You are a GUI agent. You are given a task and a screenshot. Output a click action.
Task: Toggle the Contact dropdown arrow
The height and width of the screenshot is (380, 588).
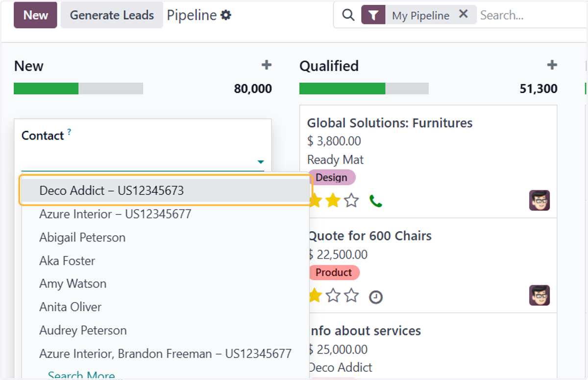pos(261,162)
